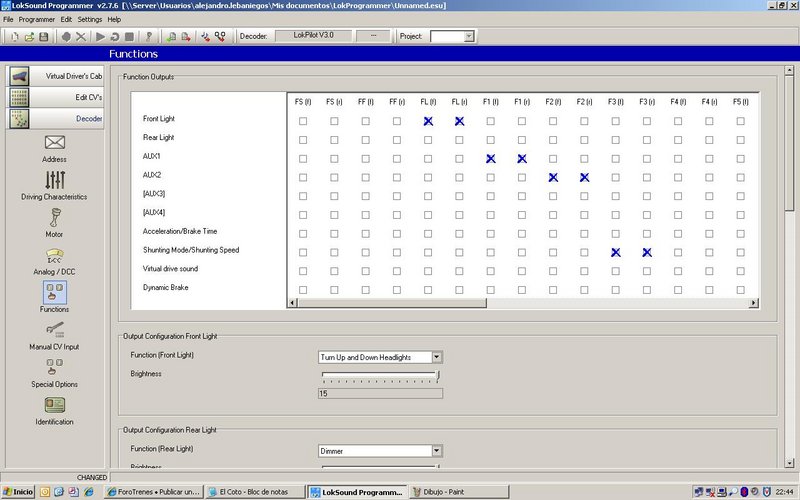The width and height of the screenshot is (800, 500).
Task: Click the Front Light Brightness slider
Action: coord(380,376)
